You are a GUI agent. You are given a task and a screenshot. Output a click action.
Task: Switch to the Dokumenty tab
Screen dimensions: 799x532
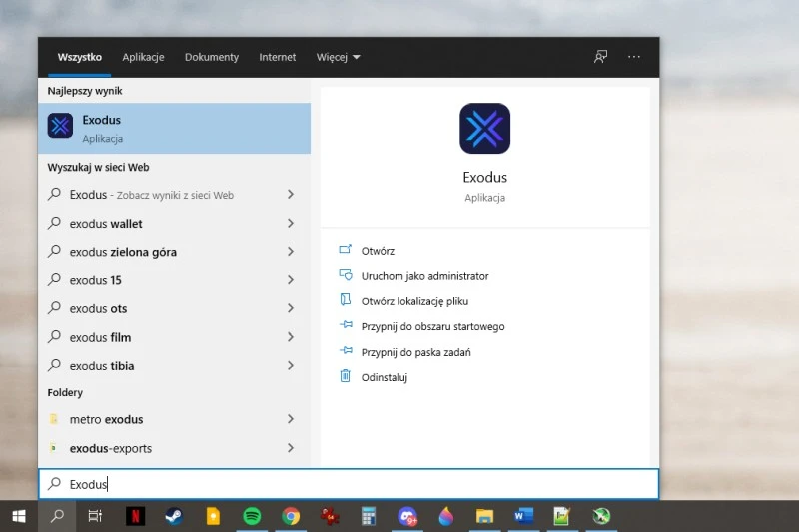(x=212, y=57)
